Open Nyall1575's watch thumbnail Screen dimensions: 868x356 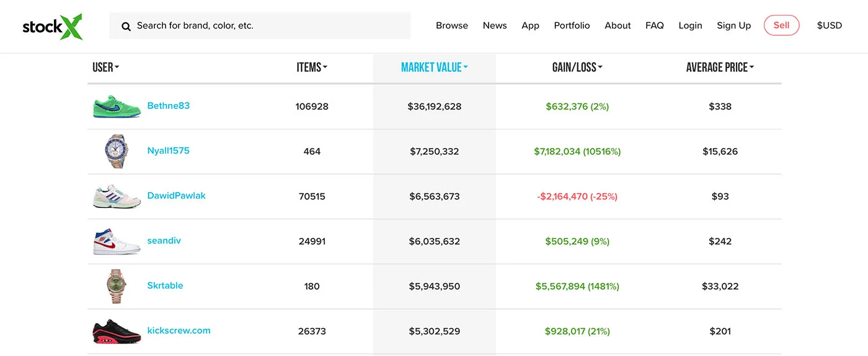click(x=117, y=152)
